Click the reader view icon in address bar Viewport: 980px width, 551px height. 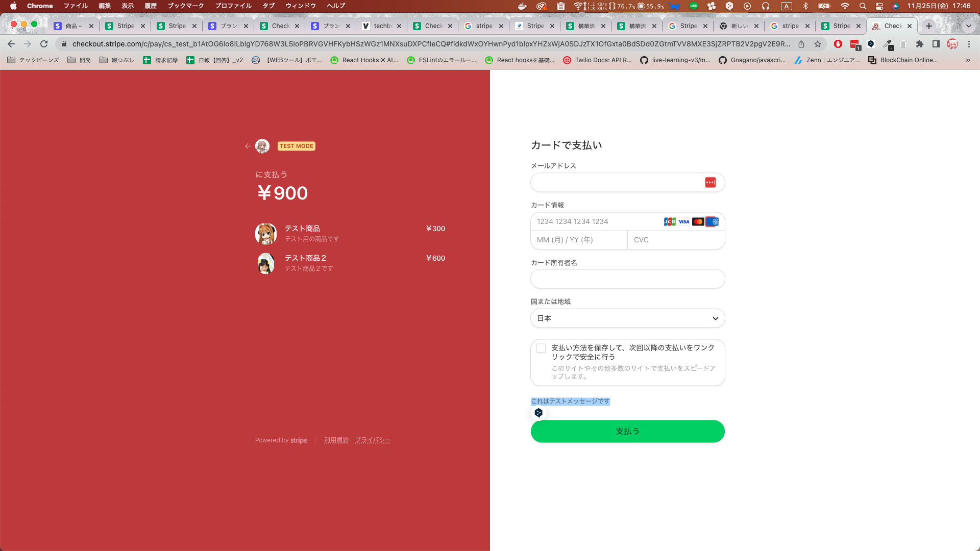point(936,44)
